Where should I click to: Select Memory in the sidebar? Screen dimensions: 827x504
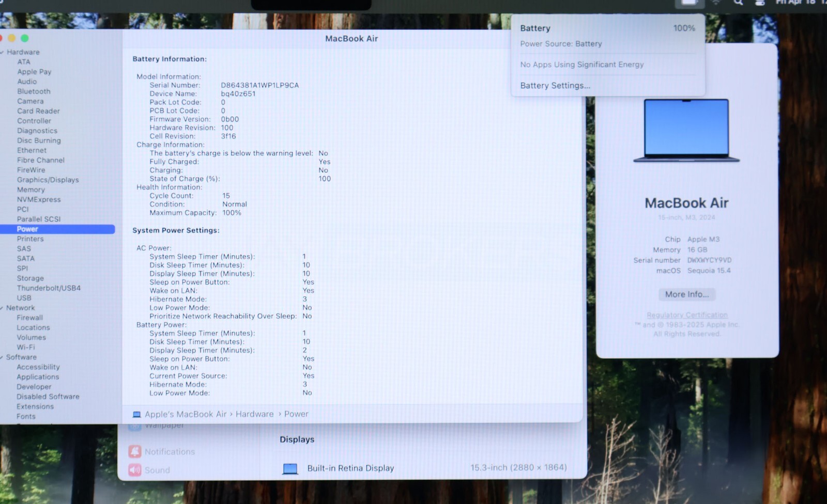click(x=31, y=190)
